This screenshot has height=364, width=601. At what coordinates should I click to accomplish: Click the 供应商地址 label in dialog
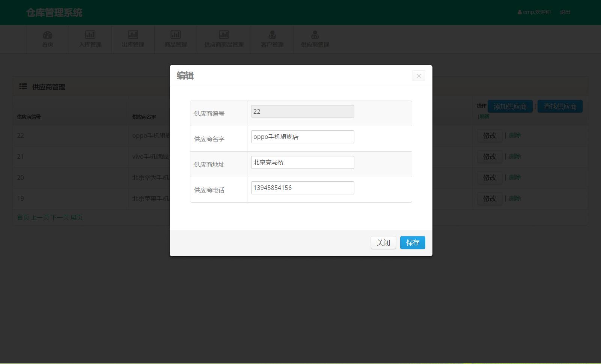[209, 164]
